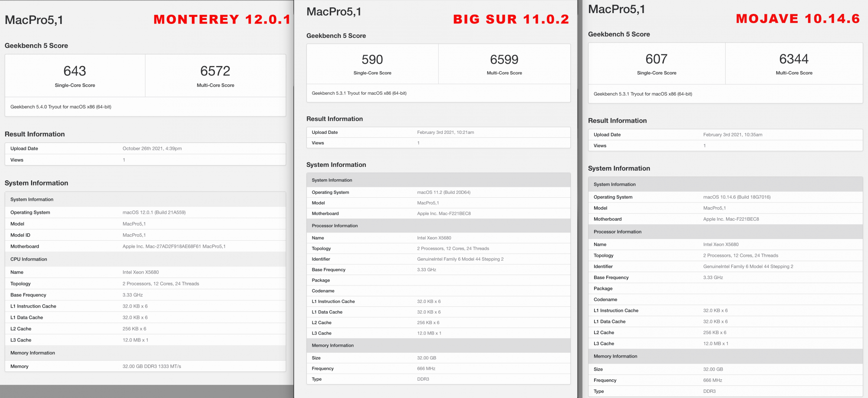Click L1 Instruction Cache value in Monterey panel

click(x=135, y=306)
